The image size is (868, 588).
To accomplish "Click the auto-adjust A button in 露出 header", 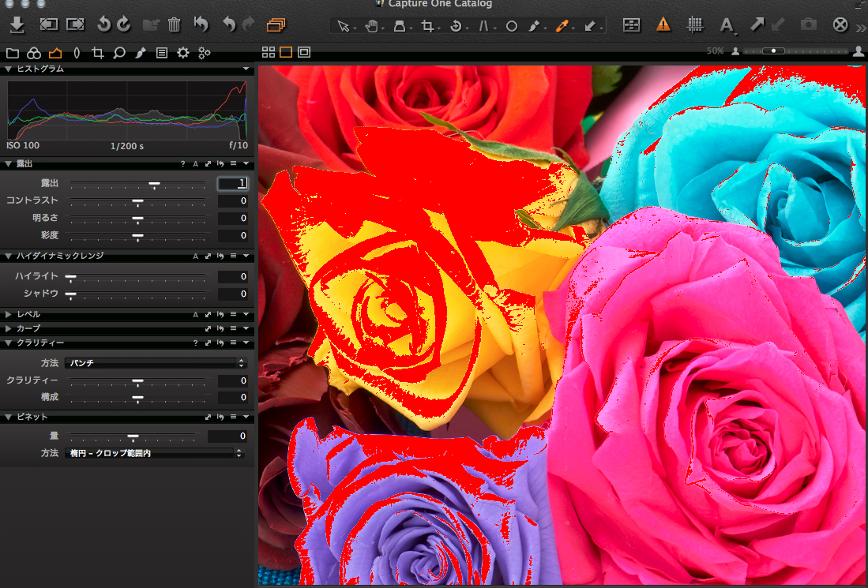I will (195, 164).
